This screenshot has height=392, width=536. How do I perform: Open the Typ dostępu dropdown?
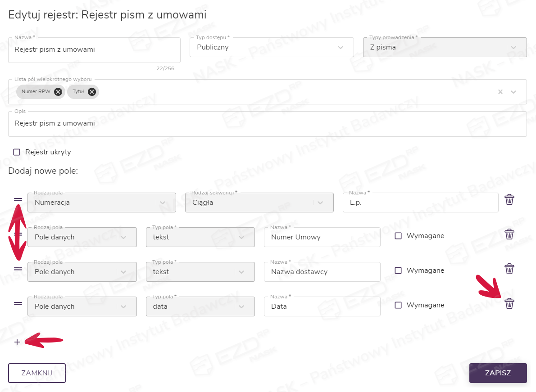pos(341,47)
